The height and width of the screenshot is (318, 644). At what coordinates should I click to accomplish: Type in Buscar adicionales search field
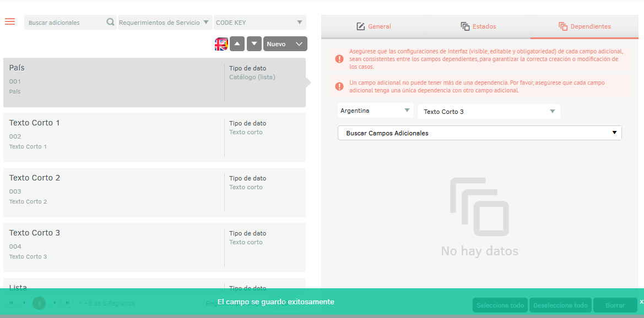pyautogui.click(x=65, y=23)
